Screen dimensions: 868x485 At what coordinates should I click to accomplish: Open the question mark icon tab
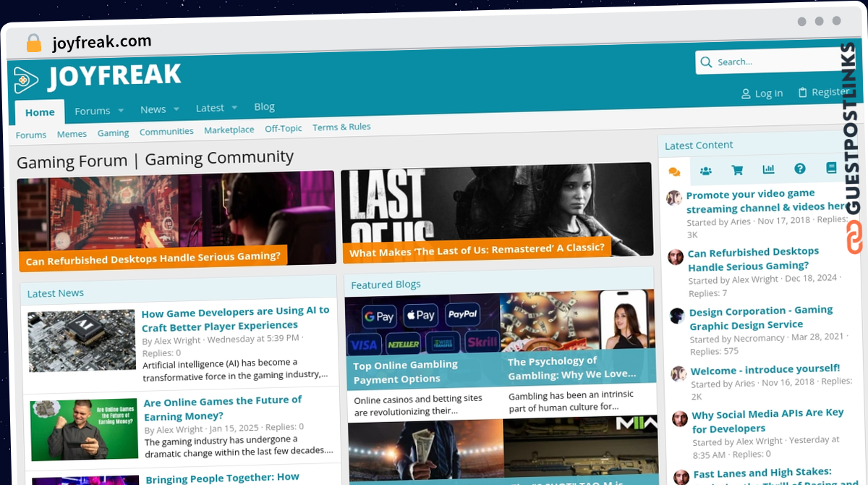tap(799, 169)
